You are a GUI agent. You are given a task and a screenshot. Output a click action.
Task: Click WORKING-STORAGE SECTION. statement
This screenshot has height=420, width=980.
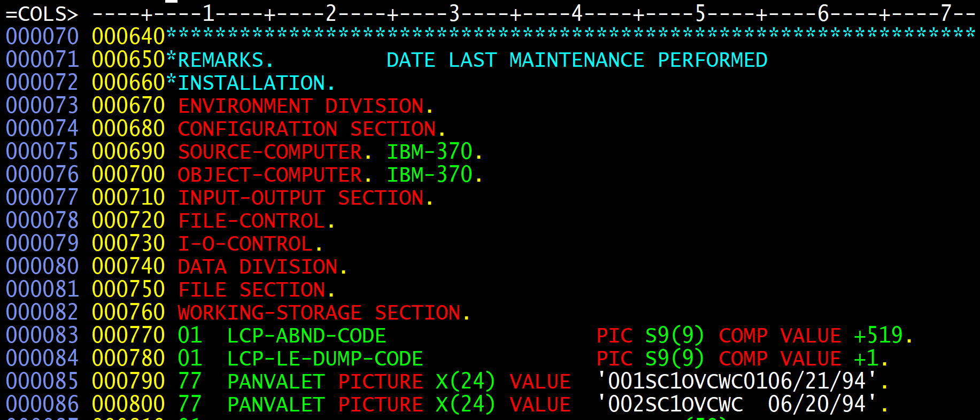[324, 313]
